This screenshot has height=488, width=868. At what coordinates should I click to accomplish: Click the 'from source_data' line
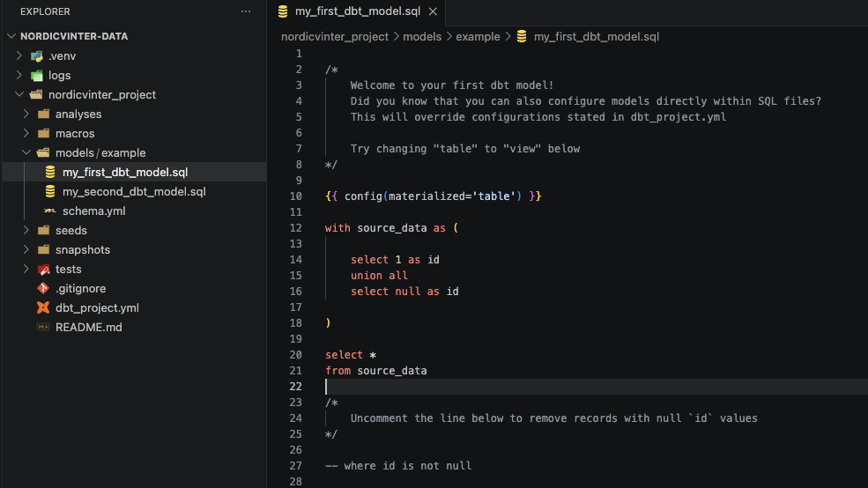pyautogui.click(x=376, y=371)
